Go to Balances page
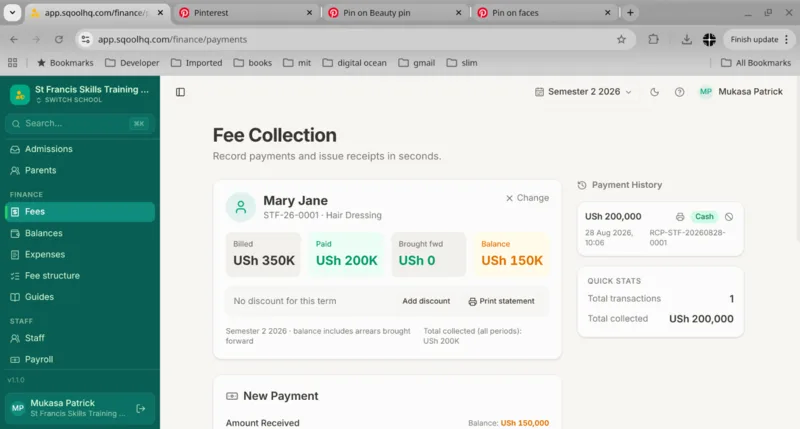800x429 pixels. [80, 233]
